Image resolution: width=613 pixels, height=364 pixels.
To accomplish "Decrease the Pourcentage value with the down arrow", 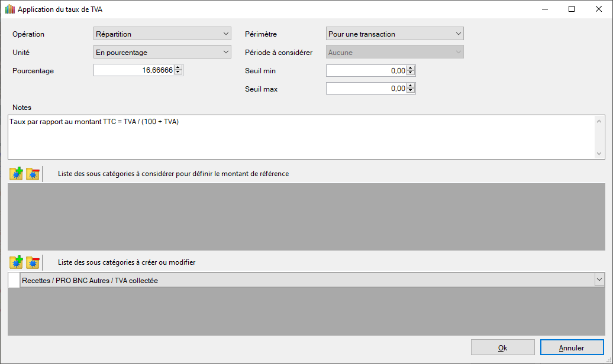I will pyautogui.click(x=179, y=73).
